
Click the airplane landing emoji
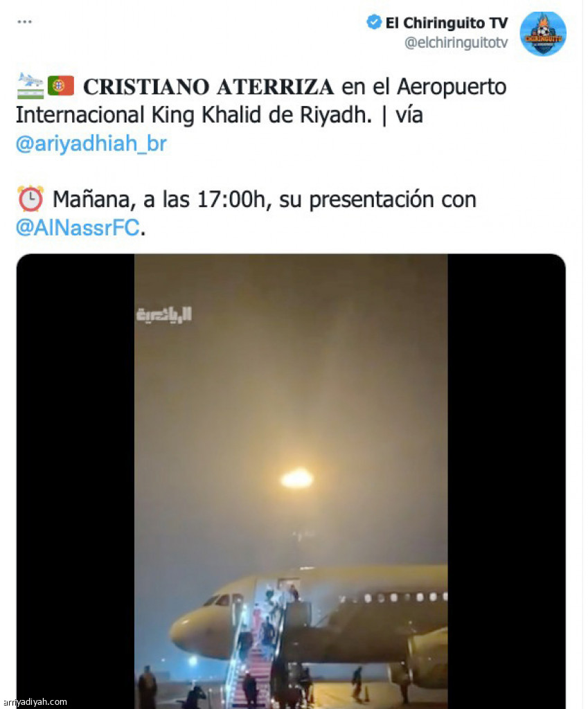pos(30,86)
